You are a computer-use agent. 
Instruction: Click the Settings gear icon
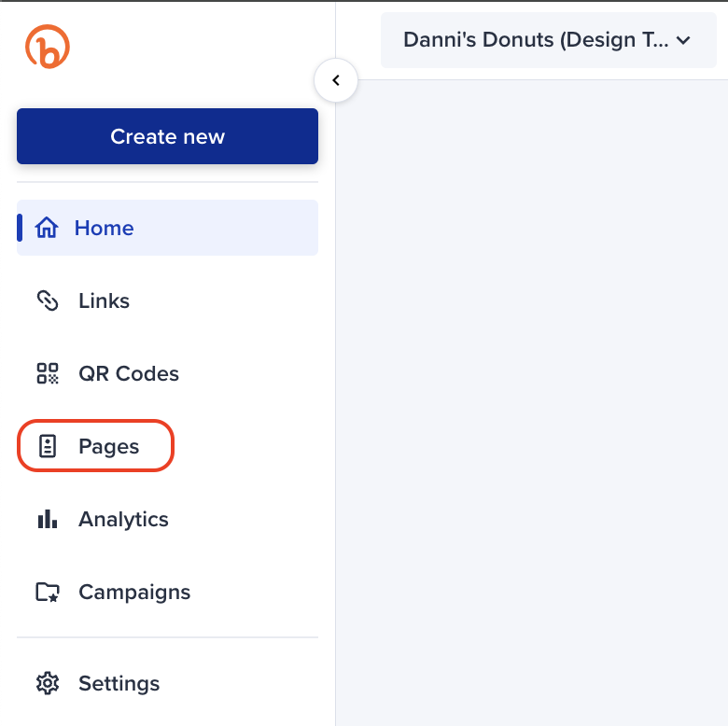click(x=47, y=683)
